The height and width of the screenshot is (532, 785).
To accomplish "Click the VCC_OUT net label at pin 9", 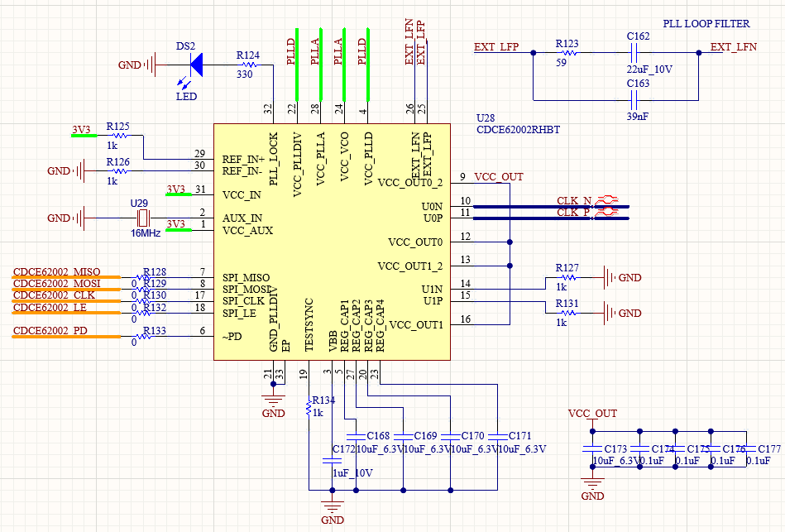I will (499, 177).
